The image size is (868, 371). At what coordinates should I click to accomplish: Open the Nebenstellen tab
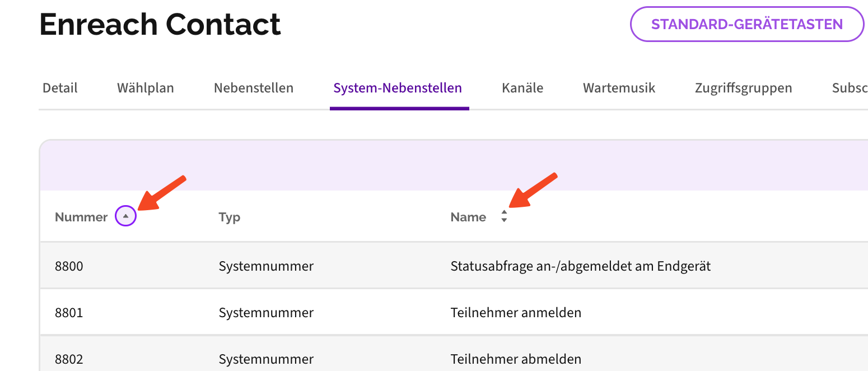(x=254, y=88)
